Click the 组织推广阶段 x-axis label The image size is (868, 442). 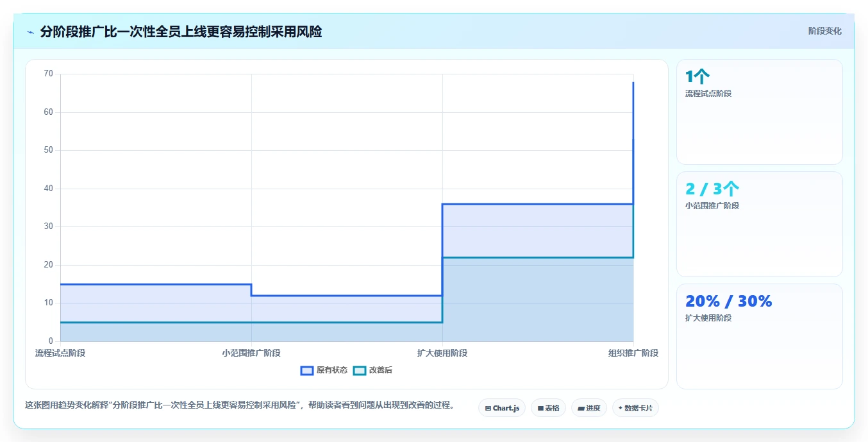(633, 353)
